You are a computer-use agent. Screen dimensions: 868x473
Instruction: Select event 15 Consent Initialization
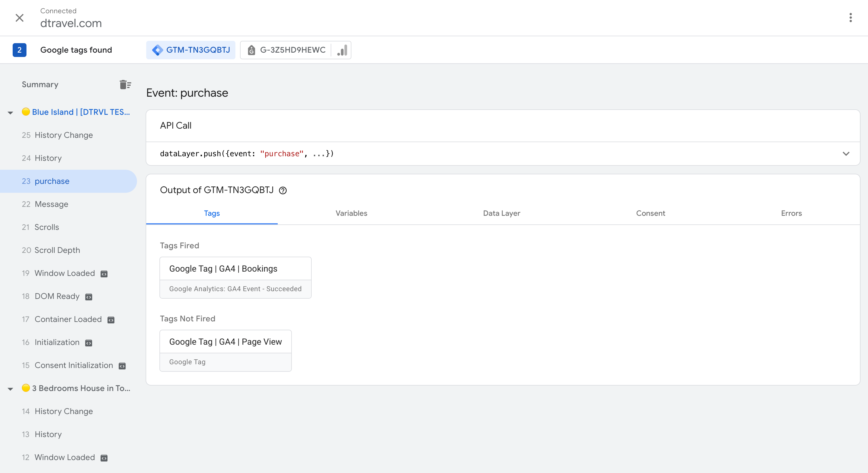coord(68,365)
